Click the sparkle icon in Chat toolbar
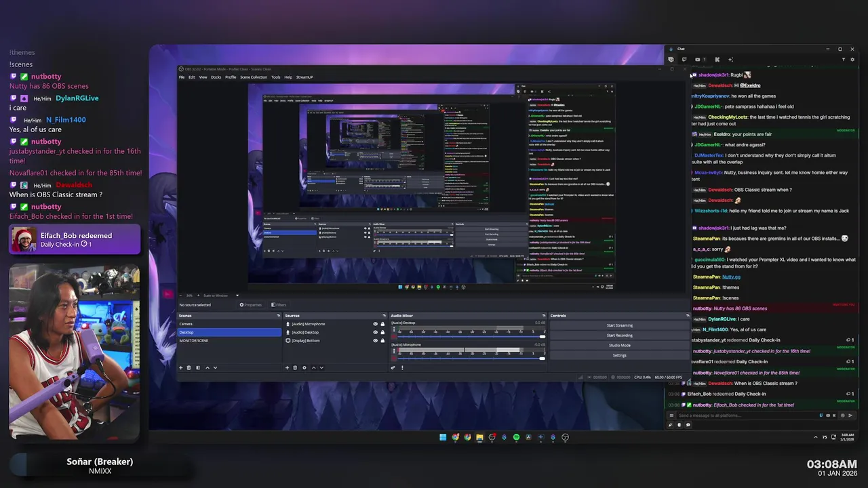The height and width of the screenshot is (488, 868). [x=730, y=60]
